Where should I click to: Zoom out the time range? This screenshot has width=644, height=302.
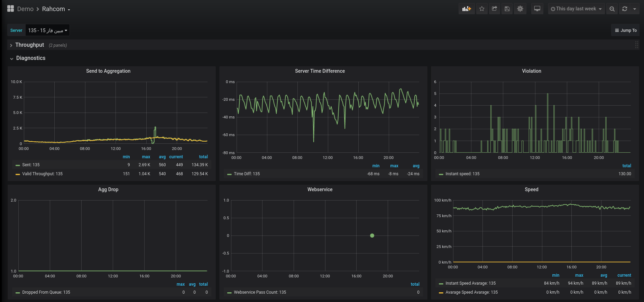click(612, 9)
